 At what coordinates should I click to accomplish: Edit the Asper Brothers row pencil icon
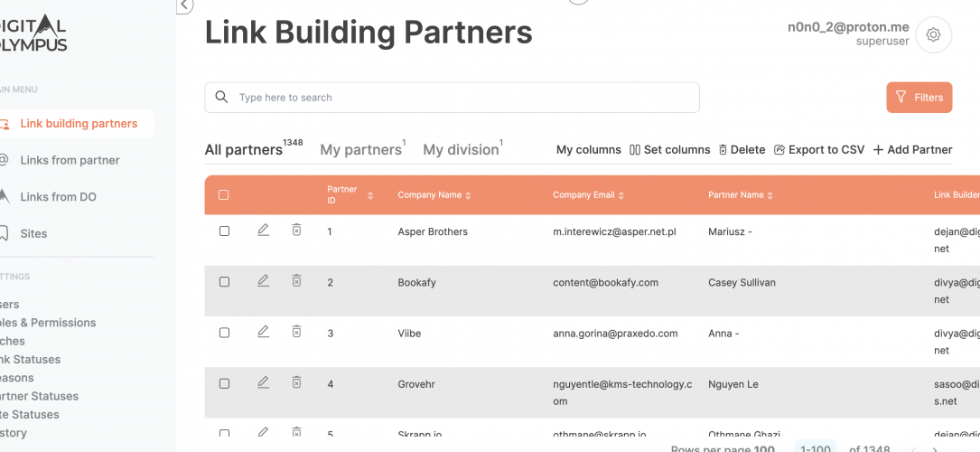pos(263,231)
